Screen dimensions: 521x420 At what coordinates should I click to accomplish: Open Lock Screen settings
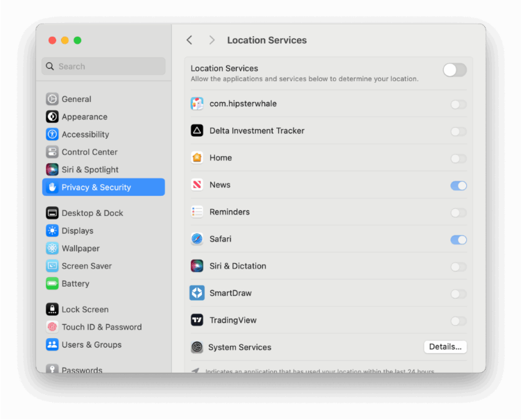103,310
